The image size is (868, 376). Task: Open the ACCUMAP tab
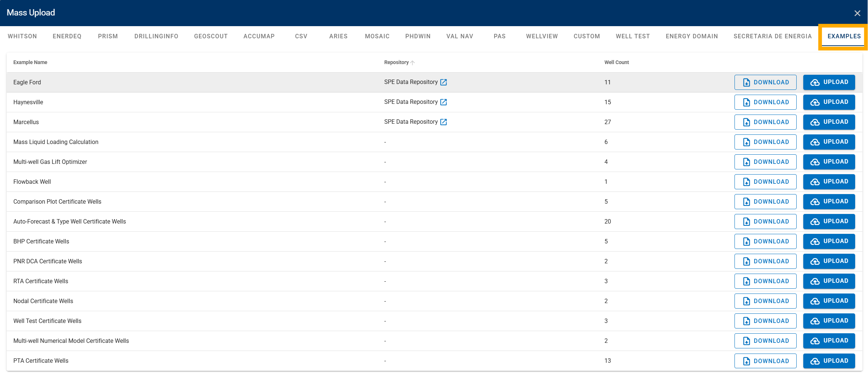259,36
